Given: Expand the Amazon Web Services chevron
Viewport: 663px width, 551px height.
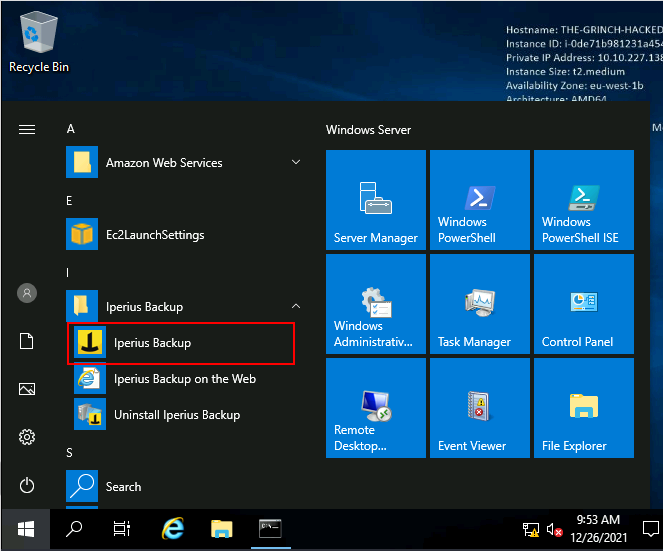Looking at the screenshot, I should pyautogui.click(x=296, y=162).
